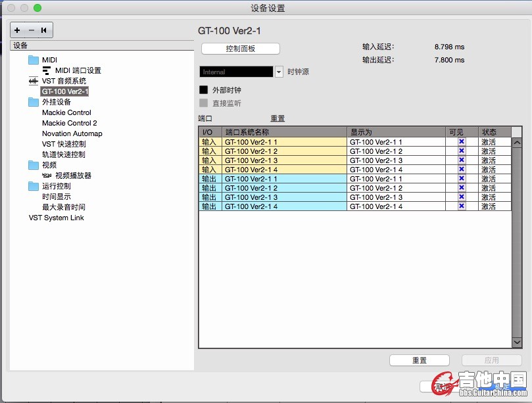
Task: Select the VST 音频系统 waveform icon
Action: pos(34,81)
